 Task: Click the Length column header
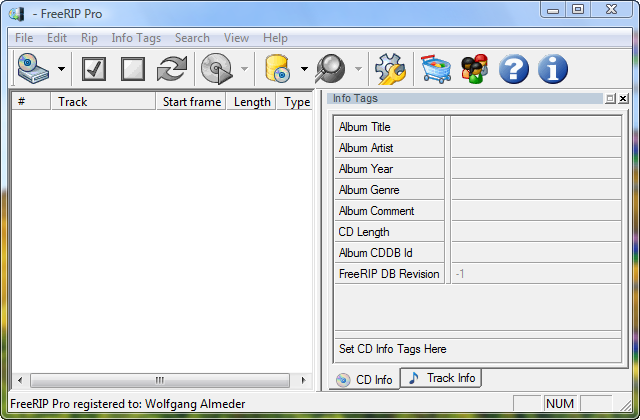tap(251, 101)
